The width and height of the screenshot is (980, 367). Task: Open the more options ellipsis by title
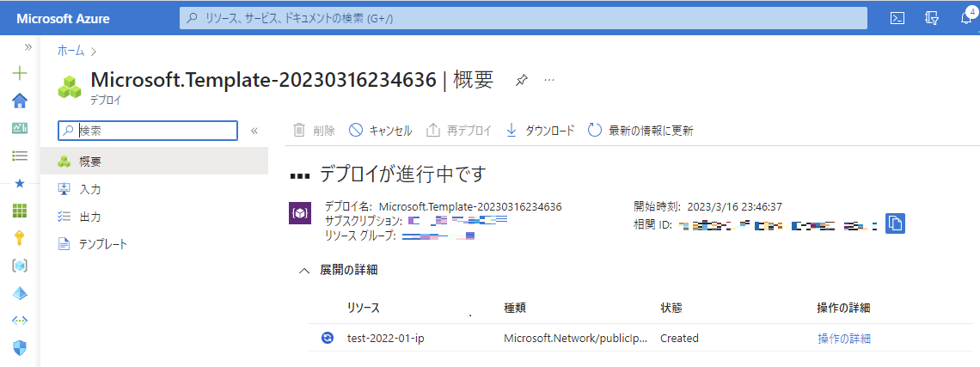click(549, 81)
